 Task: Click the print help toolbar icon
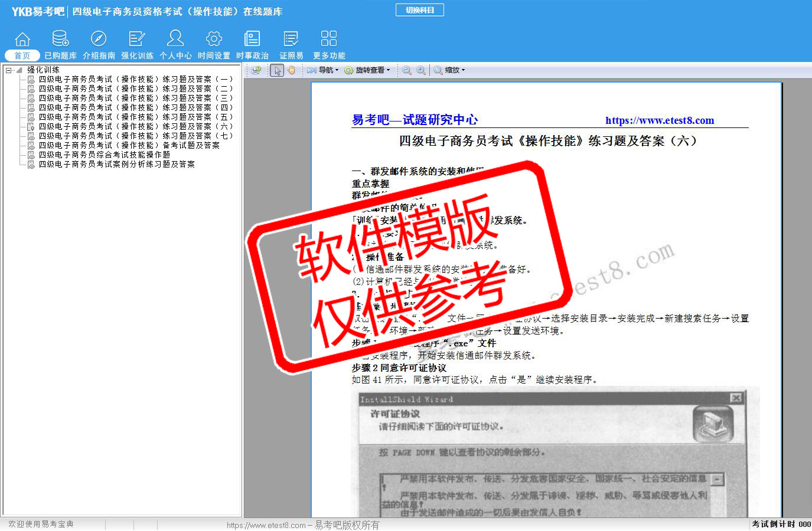point(256,70)
